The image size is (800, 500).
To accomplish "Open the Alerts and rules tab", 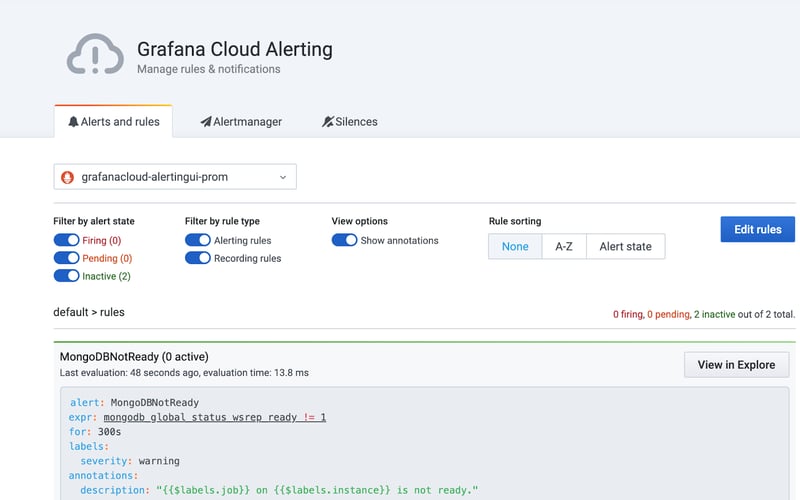I will pyautogui.click(x=114, y=121).
